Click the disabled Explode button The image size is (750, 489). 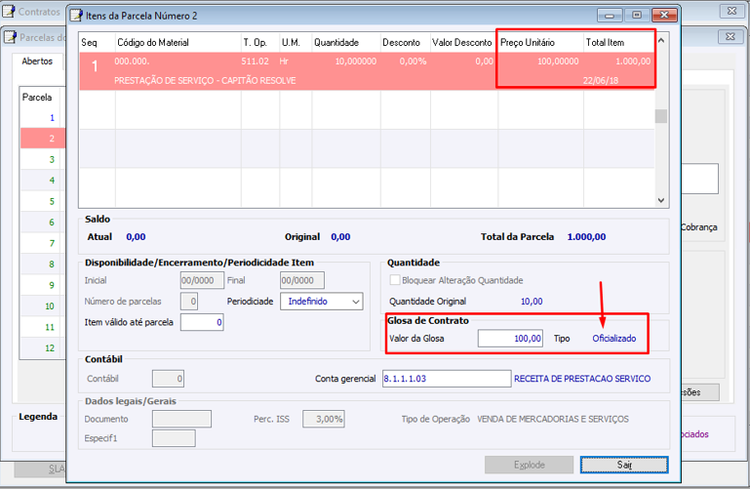click(x=529, y=465)
